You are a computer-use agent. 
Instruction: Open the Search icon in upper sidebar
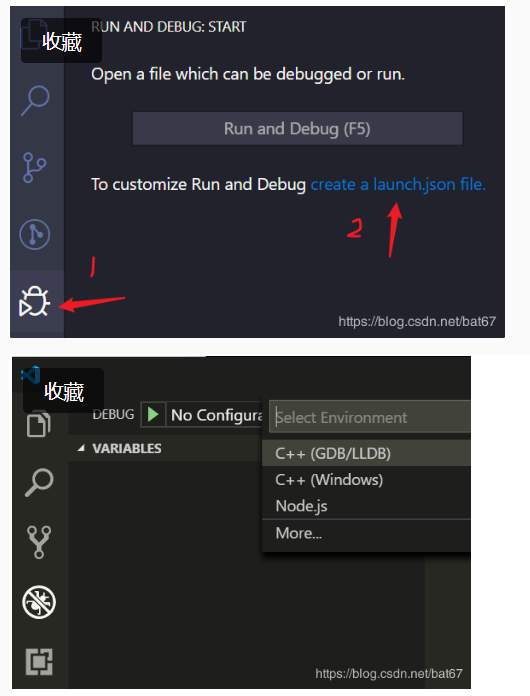[x=35, y=100]
